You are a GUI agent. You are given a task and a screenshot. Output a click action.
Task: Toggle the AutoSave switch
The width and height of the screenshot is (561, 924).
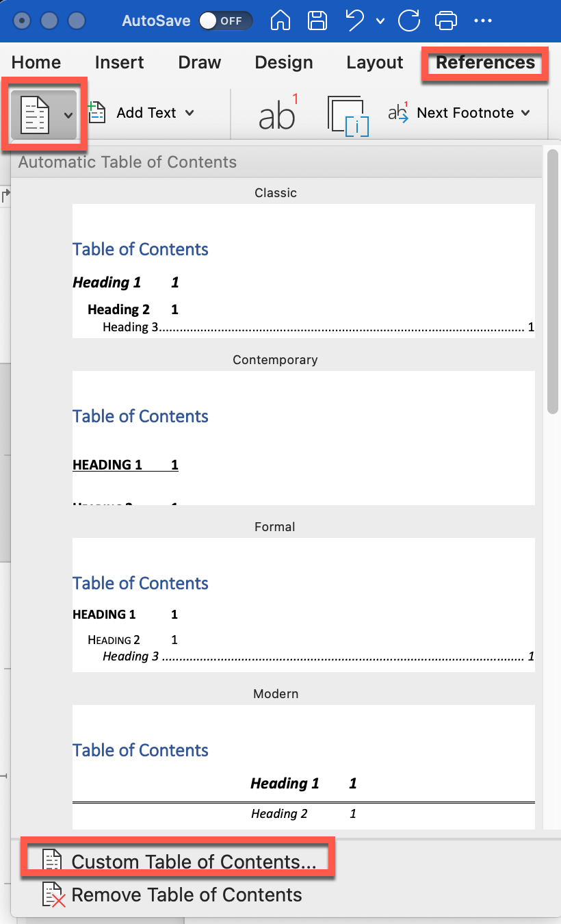225,21
